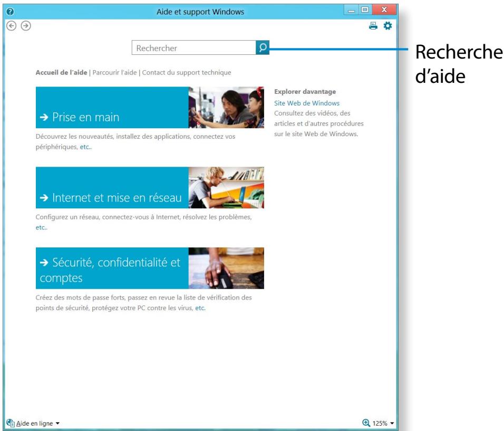Image resolution: width=504 pixels, height=431 pixels.
Task: Click the Aide en ligne status icon
Action: [x=10, y=423]
